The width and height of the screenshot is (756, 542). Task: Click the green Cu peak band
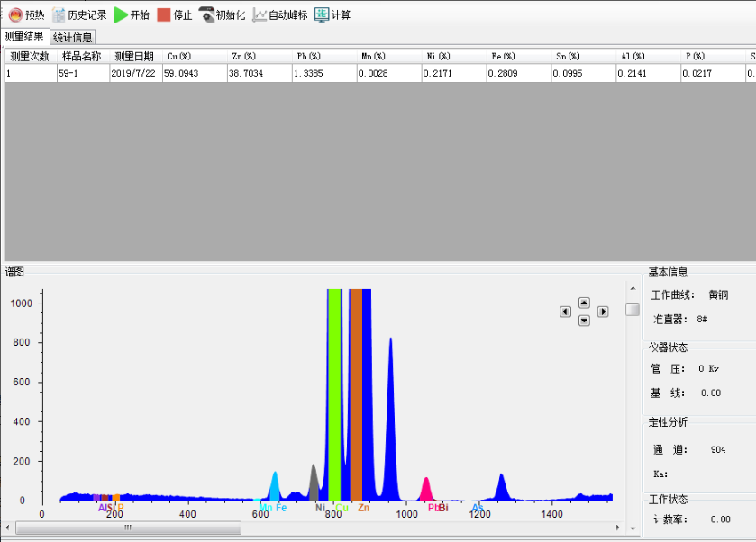pyautogui.click(x=334, y=396)
